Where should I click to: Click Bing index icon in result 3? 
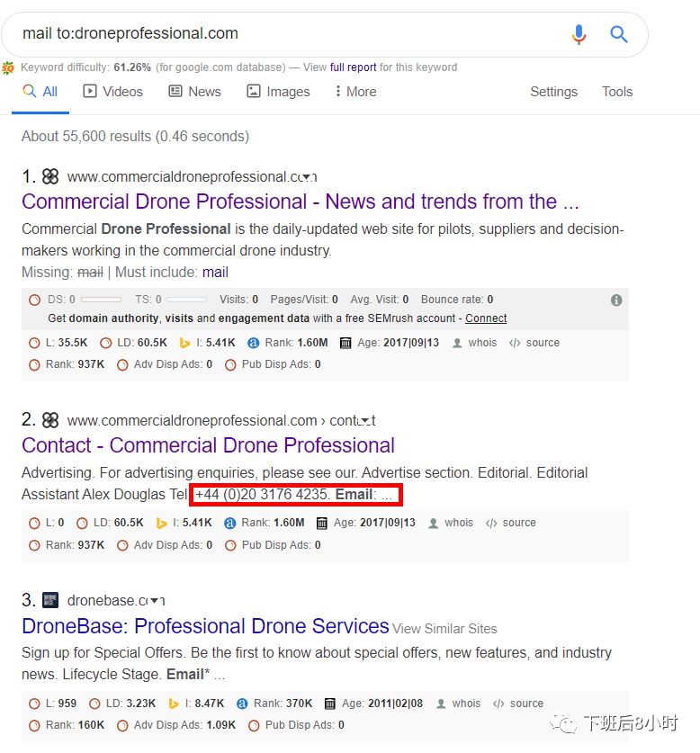(174, 704)
